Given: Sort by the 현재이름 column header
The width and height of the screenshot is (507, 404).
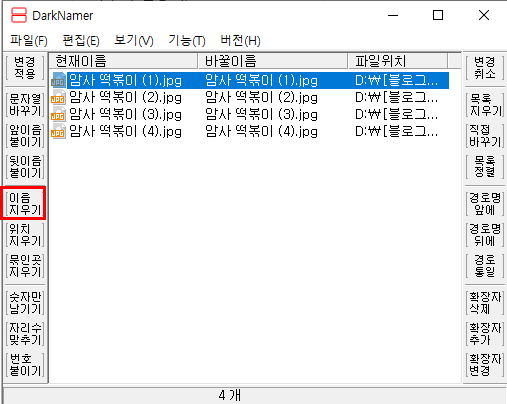Looking at the screenshot, I should point(123,61).
